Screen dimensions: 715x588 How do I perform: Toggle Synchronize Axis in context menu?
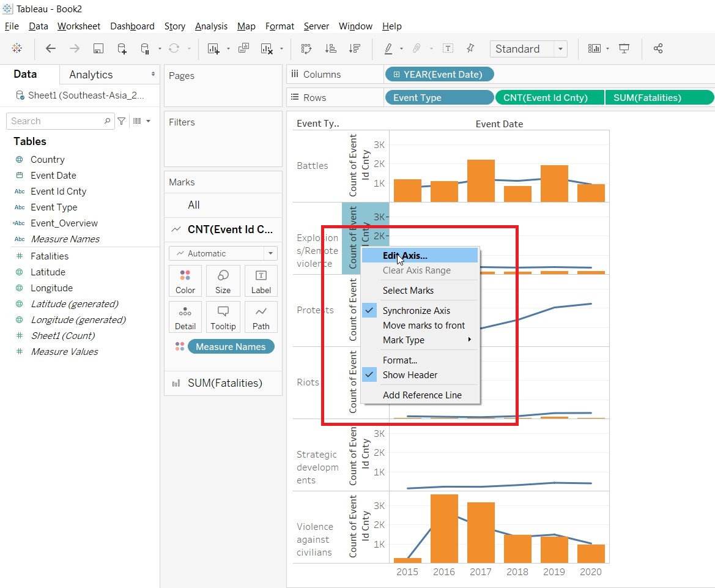point(416,311)
